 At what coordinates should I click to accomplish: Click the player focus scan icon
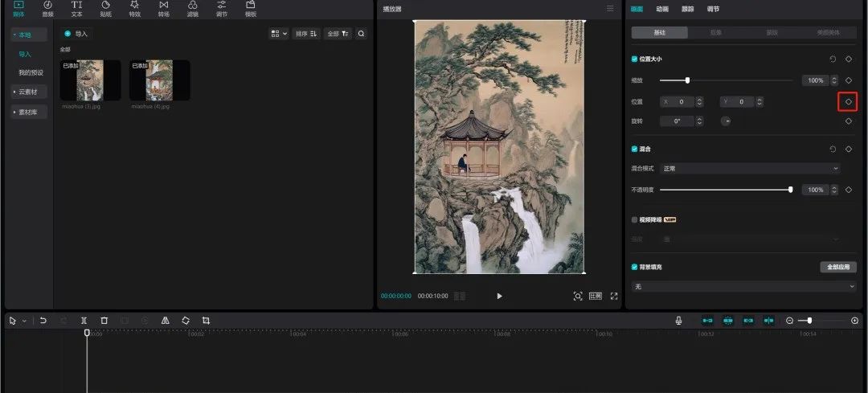[x=577, y=296]
